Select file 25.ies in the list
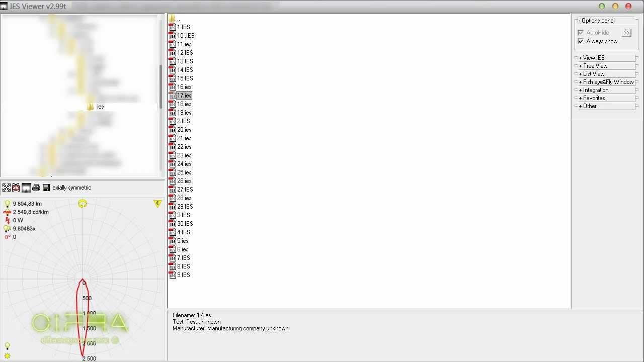The image size is (644, 362). click(x=180, y=172)
